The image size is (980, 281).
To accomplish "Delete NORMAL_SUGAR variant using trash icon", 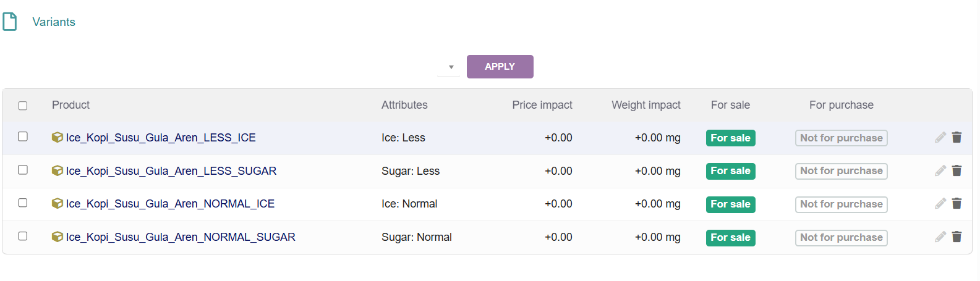I will tap(957, 237).
